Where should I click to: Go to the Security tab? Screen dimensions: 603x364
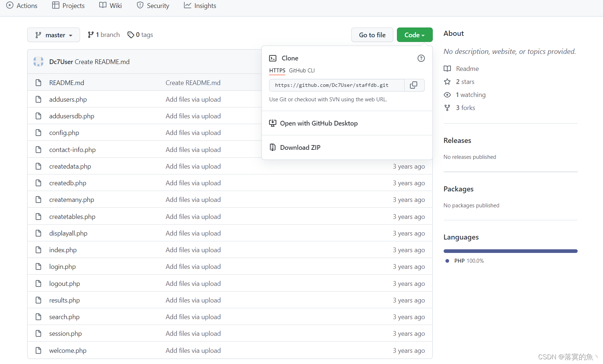153,6
